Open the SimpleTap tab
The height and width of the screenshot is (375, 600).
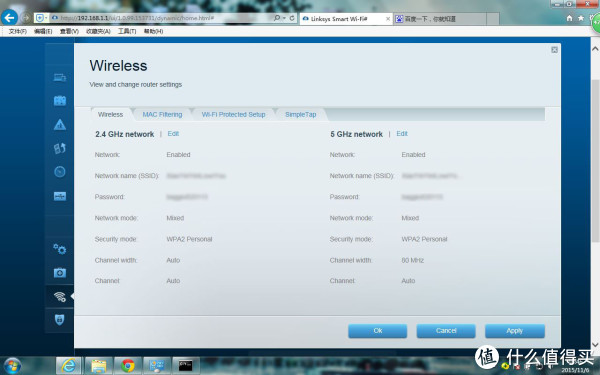300,114
